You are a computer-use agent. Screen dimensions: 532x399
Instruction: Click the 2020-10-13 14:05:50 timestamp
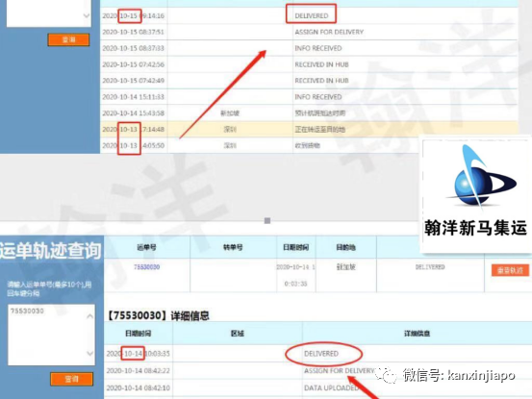click(x=134, y=145)
